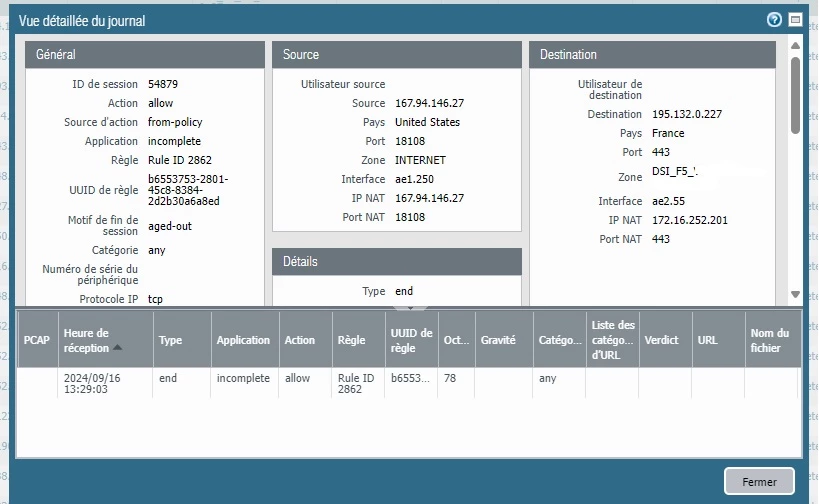Viewport: 819px width, 504px height.
Task: Open the help icon in dialog header
Action: click(x=774, y=20)
